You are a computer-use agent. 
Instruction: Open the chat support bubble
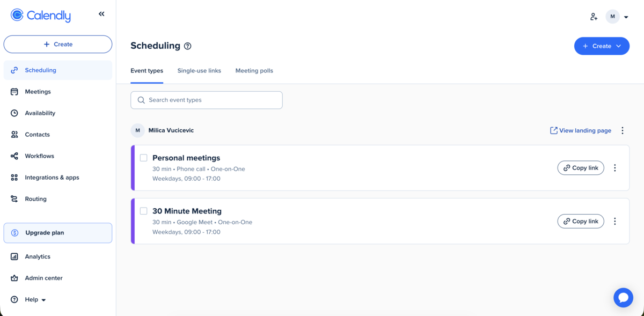coord(623,297)
